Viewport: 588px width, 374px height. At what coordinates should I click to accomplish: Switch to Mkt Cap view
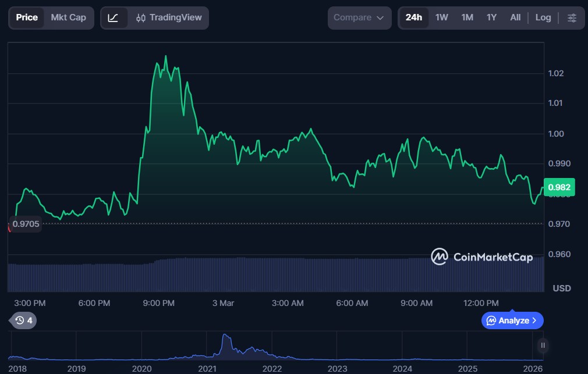point(68,17)
